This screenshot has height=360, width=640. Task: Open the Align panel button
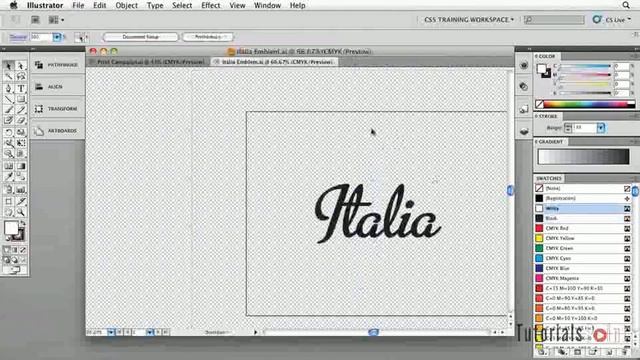coord(57,87)
